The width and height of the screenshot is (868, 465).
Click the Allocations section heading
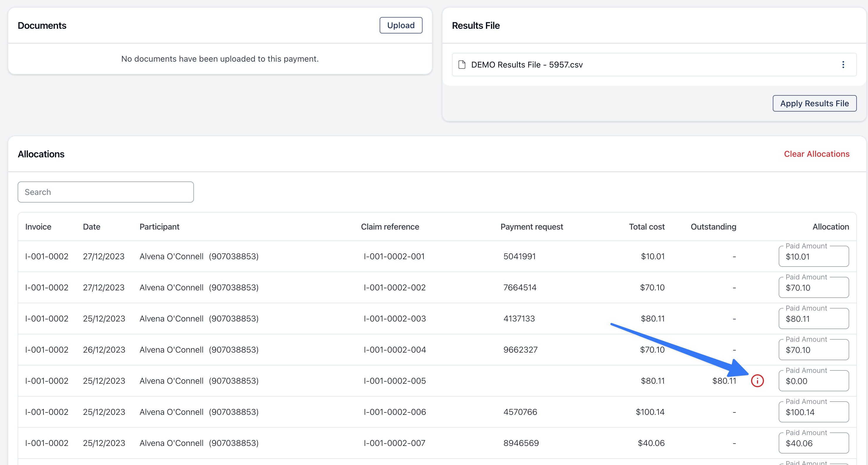click(41, 154)
